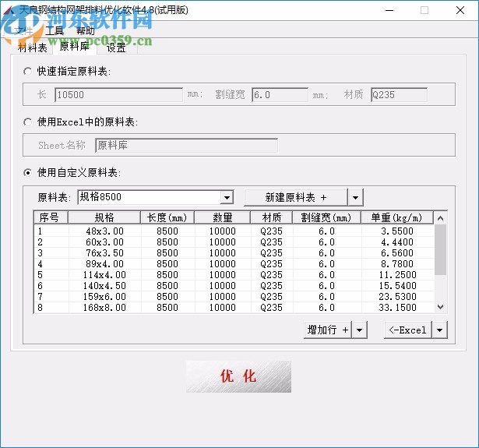The image size is (479, 448).
Task: Expand the arrow beside 新建原料表 button
Action: pos(355,197)
